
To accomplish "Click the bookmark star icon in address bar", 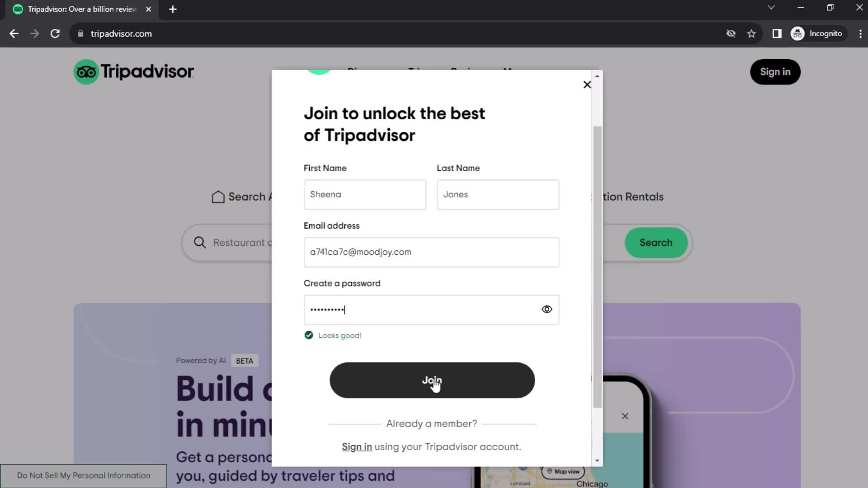I will tap(752, 34).
